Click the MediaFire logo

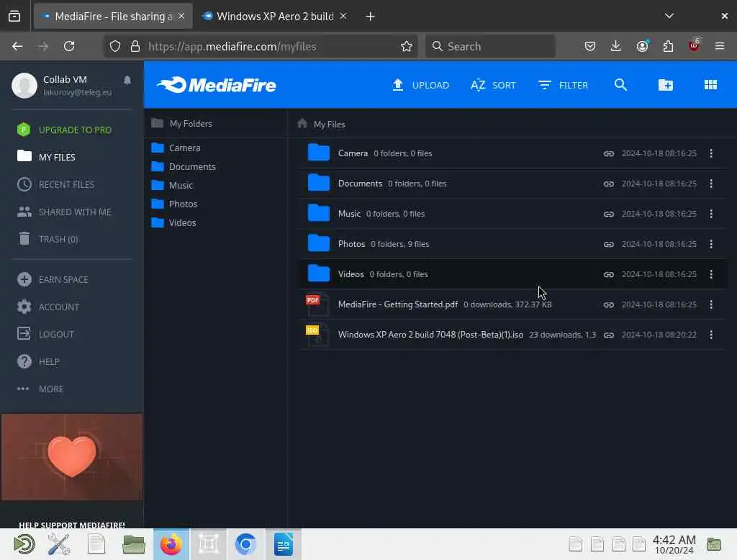click(216, 85)
